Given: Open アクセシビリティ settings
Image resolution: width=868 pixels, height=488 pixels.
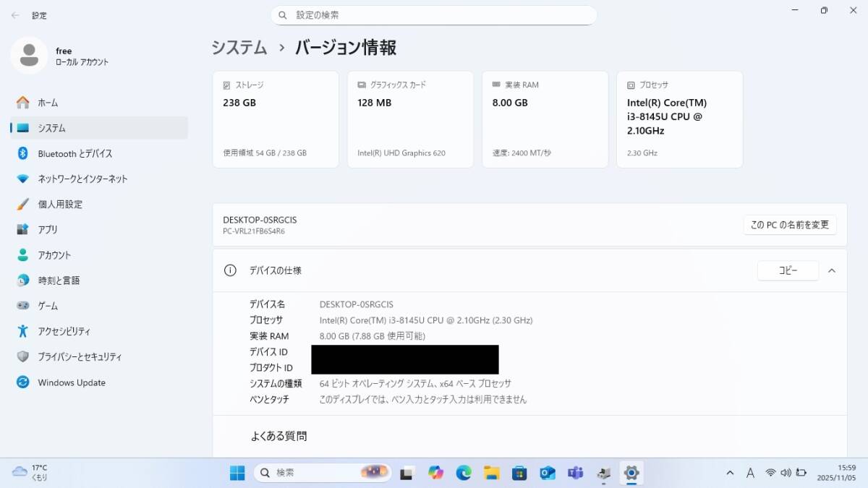Looking at the screenshot, I should click(x=98, y=331).
